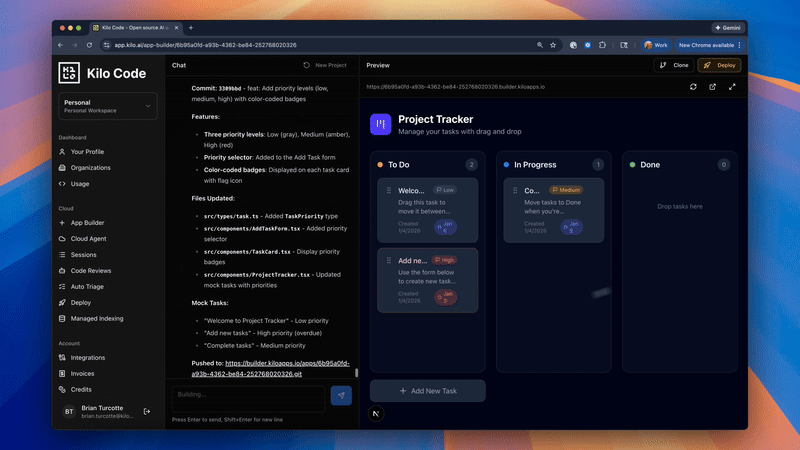Open a new browser tab
The image size is (800, 450).
[191, 28]
